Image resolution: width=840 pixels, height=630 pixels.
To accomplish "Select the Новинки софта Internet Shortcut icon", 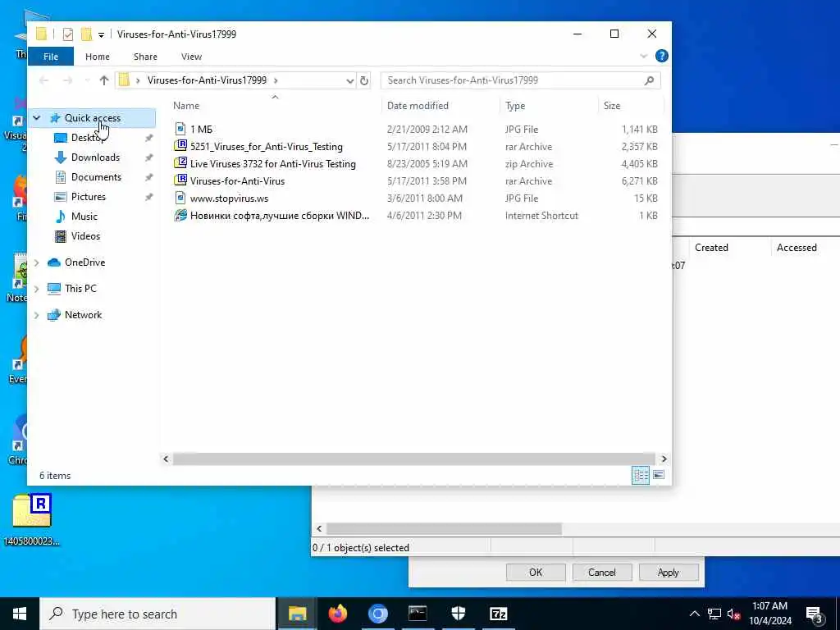I will click(x=180, y=216).
